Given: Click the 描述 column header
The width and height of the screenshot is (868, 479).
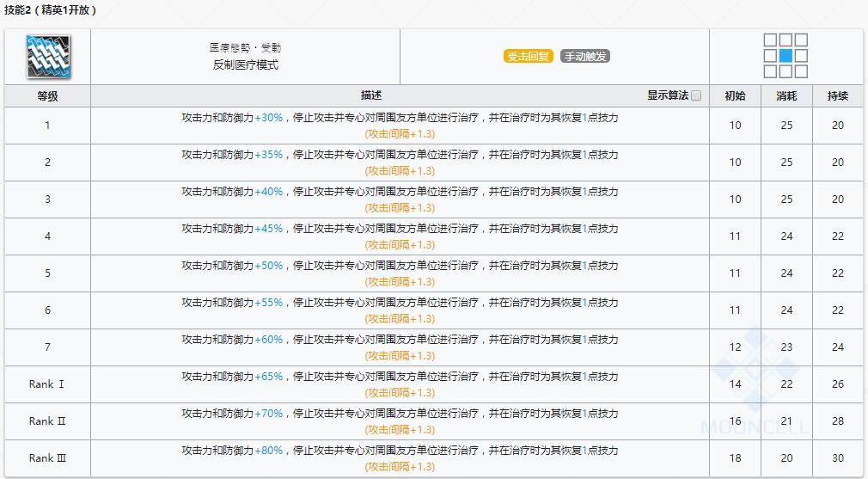Looking at the screenshot, I should 371,95.
